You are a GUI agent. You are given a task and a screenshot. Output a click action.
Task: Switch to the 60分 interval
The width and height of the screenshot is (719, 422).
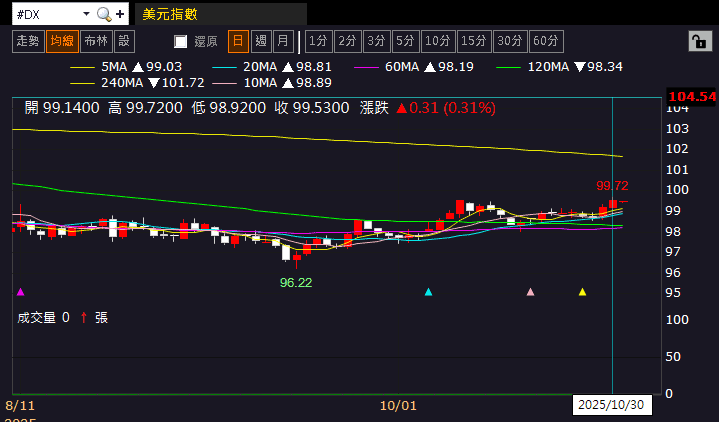[x=546, y=41]
